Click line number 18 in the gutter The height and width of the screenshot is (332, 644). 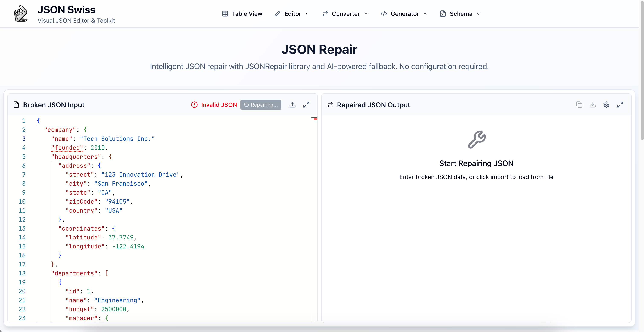22,273
